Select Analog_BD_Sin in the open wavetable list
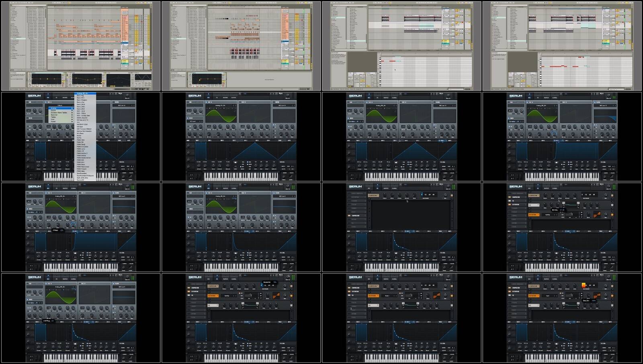 click(85, 93)
